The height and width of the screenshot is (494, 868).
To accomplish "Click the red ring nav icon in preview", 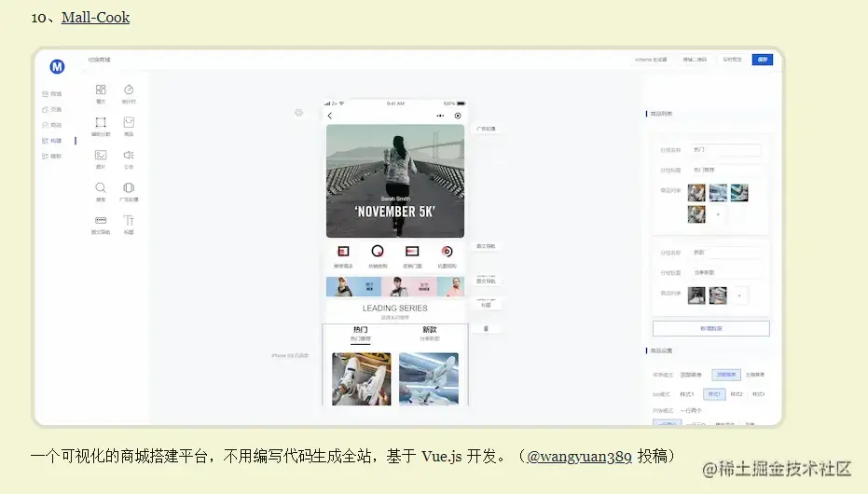I will tap(378, 251).
